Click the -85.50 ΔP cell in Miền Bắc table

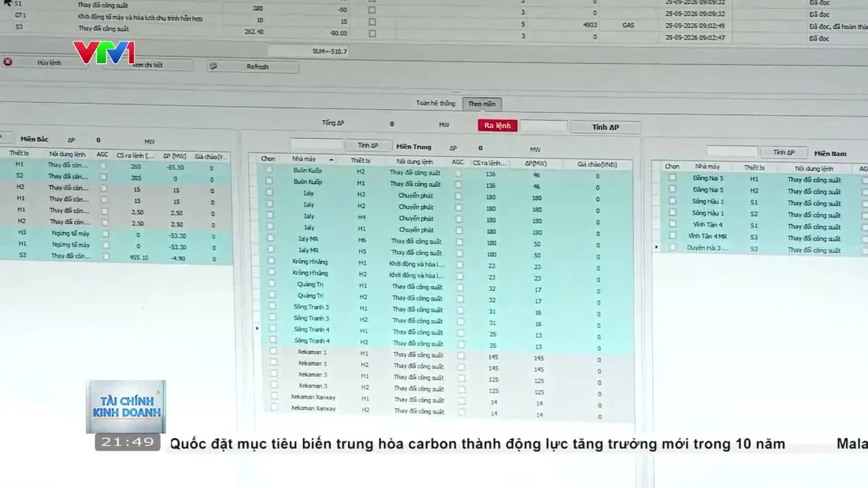175,167
